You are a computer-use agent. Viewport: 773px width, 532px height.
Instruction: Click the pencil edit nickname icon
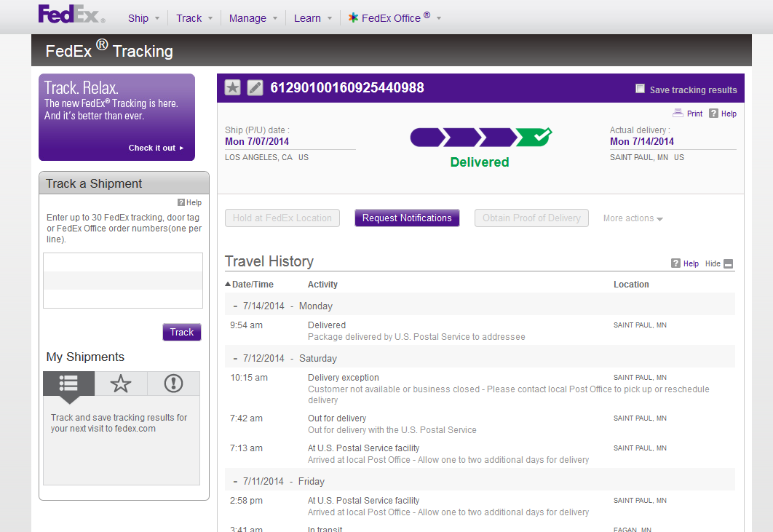tap(255, 88)
